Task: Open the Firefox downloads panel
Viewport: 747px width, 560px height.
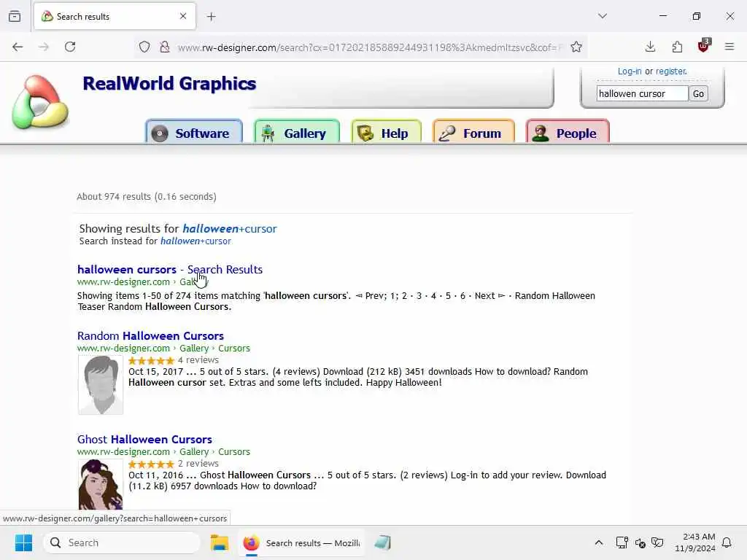Action: (650, 47)
